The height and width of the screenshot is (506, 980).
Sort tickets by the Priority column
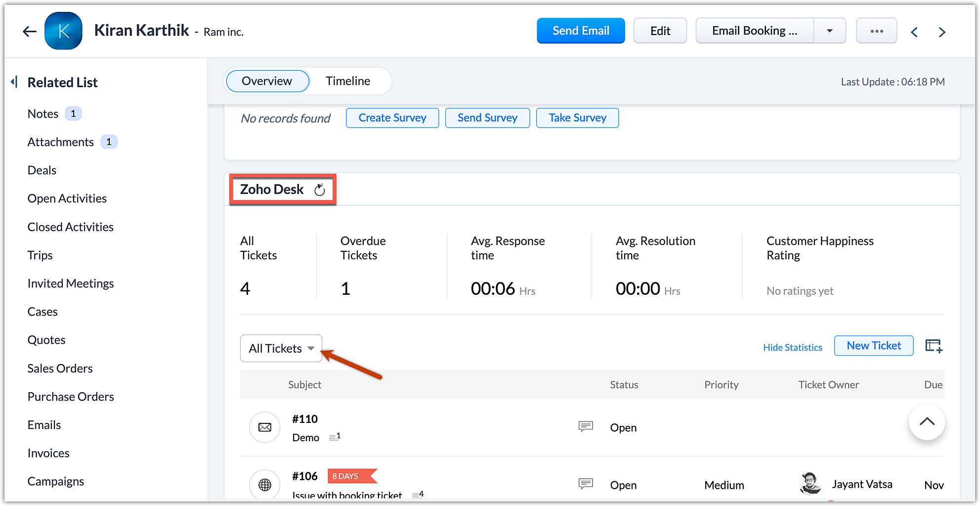[x=722, y=385]
